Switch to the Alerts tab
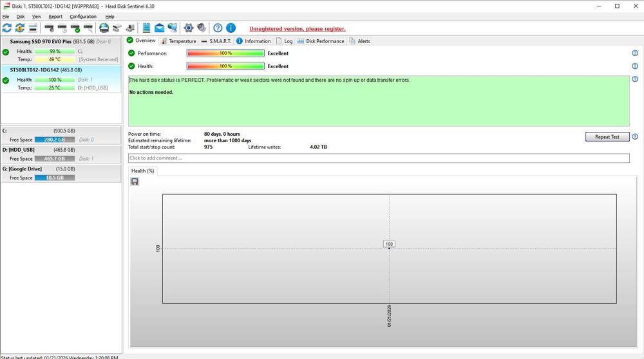 point(360,41)
